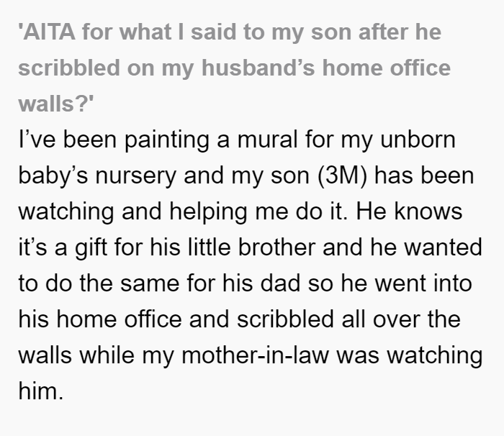Screen dimensions: 504x436
Task: Click the word 'gift' in the paragraph
Action: click(91, 248)
